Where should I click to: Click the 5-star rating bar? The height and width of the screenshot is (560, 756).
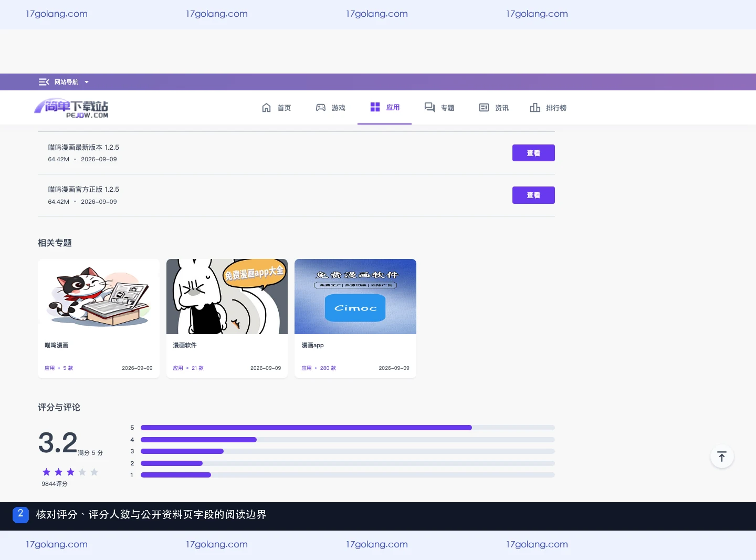[x=348, y=428]
